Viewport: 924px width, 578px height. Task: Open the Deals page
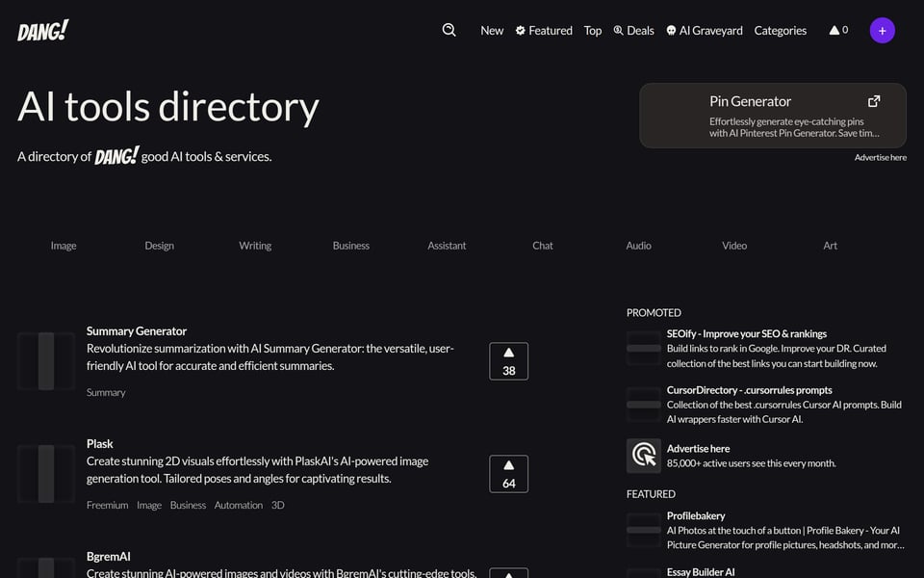pos(633,31)
